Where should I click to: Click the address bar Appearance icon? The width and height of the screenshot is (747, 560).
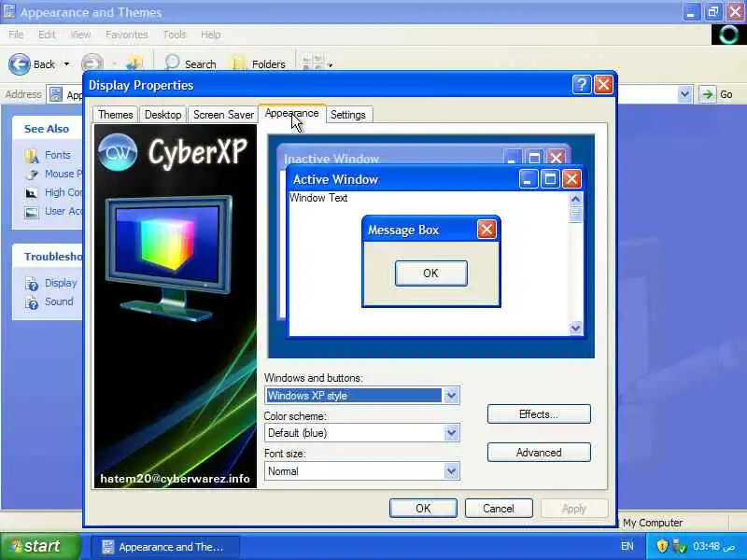click(56, 94)
